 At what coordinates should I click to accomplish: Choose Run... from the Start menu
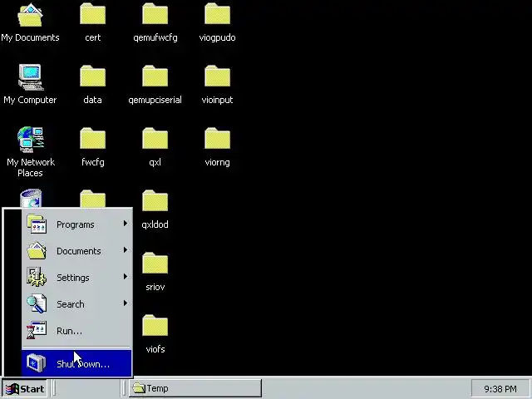(76, 330)
